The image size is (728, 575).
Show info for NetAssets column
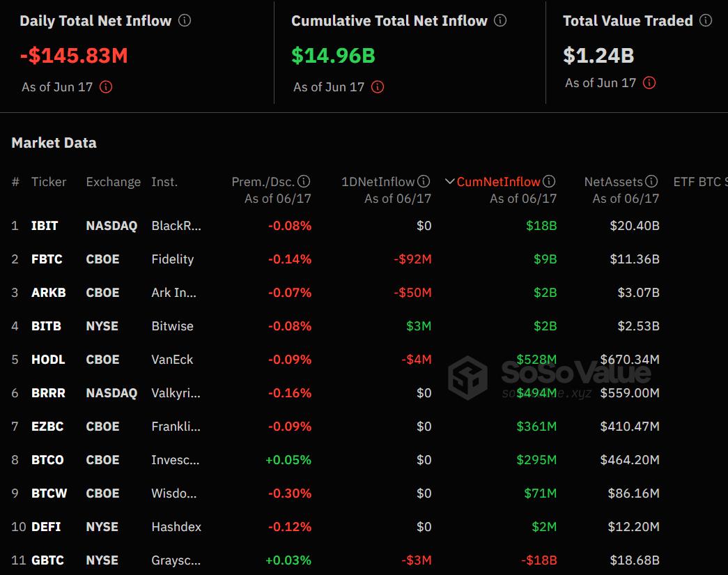[x=651, y=181]
